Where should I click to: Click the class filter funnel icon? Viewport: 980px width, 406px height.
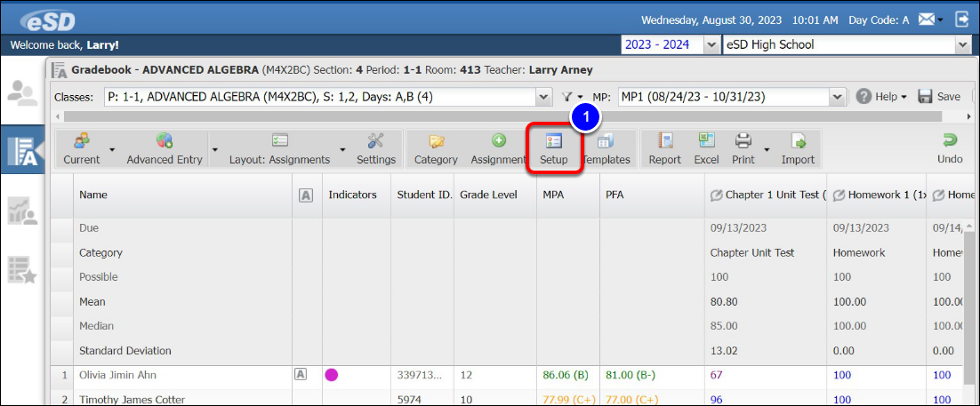[x=566, y=97]
